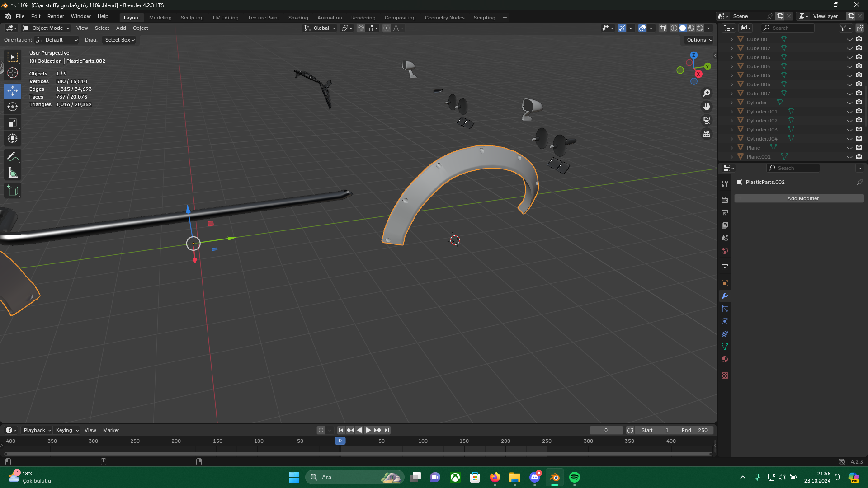868x488 pixels.
Task: Select the Scale tool
Action: [x=13, y=122]
